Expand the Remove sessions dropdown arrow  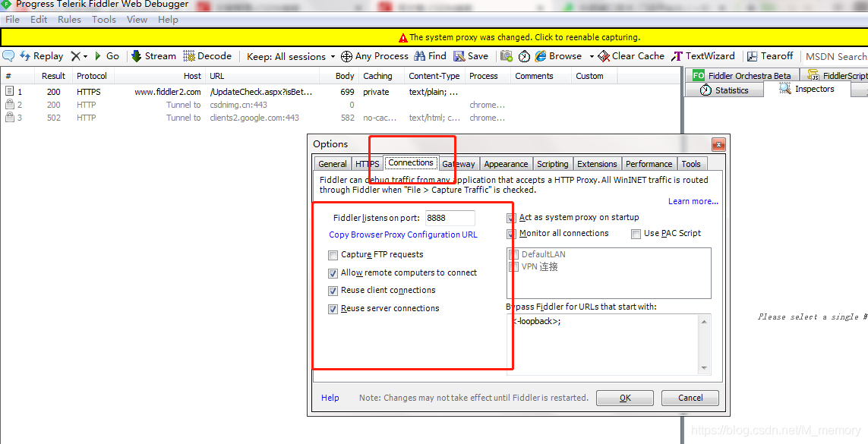click(x=85, y=56)
